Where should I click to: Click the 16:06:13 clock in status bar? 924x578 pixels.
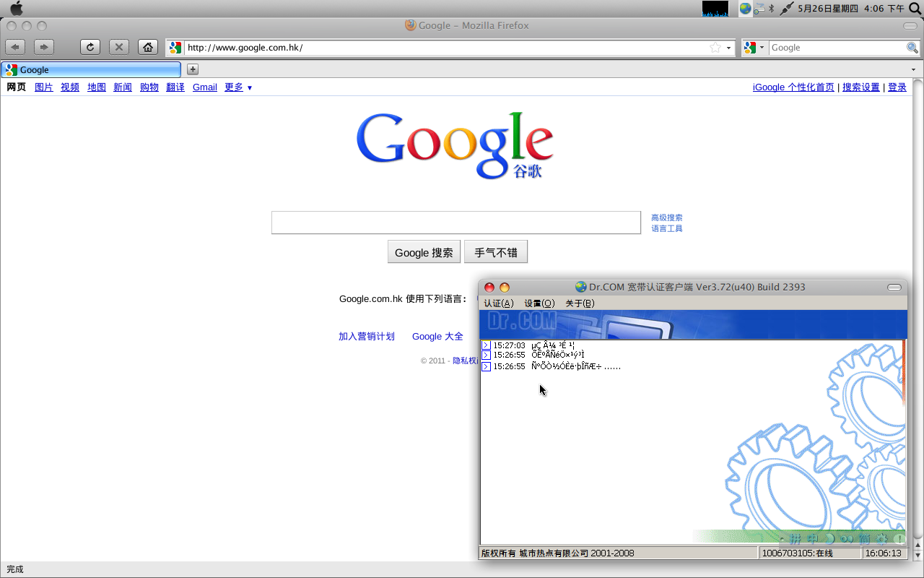884,553
